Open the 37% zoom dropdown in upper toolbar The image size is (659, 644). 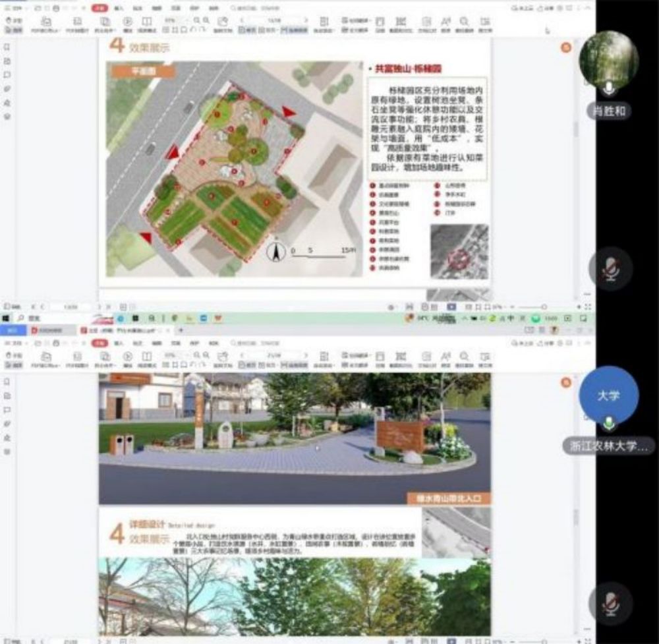point(174,21)
